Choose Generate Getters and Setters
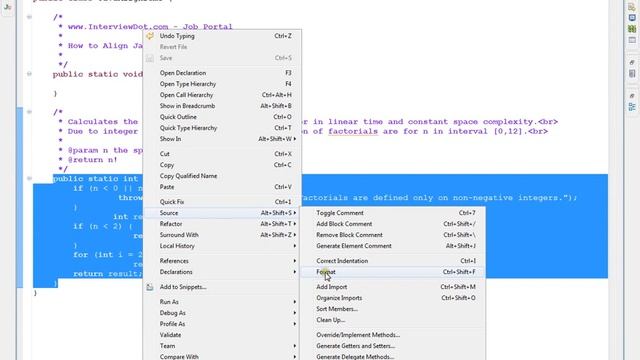Viewport: 640px width, 360px height. (393, 346)
